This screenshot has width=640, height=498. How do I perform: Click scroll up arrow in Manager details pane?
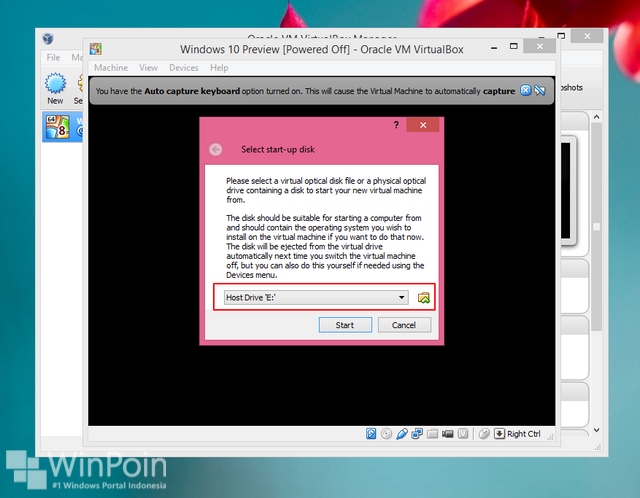(x=596, y=117)
